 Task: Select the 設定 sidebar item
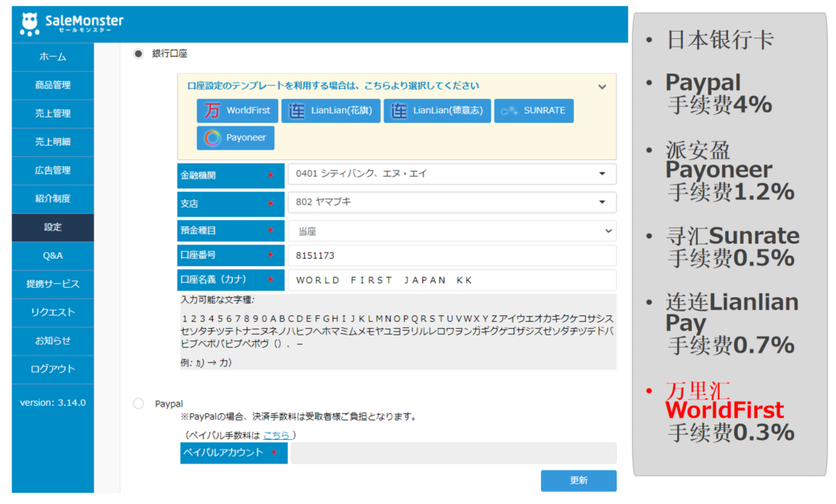pos(53,228)
